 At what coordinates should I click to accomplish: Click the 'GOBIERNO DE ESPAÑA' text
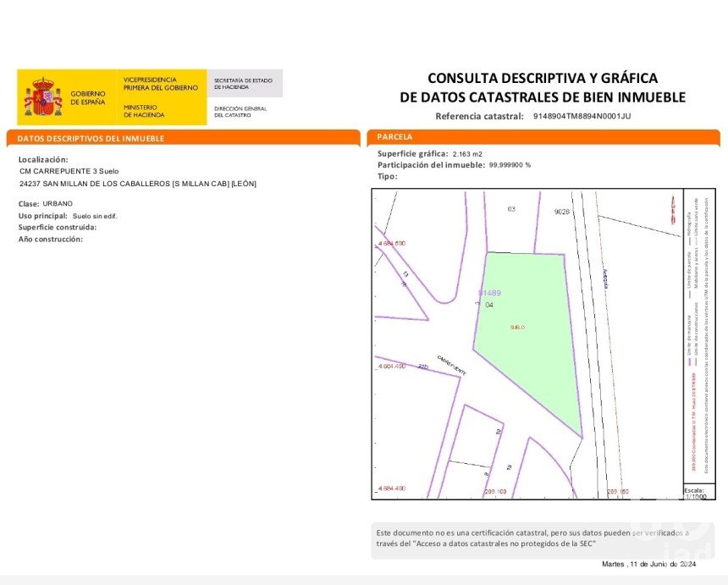coord(88,97)
